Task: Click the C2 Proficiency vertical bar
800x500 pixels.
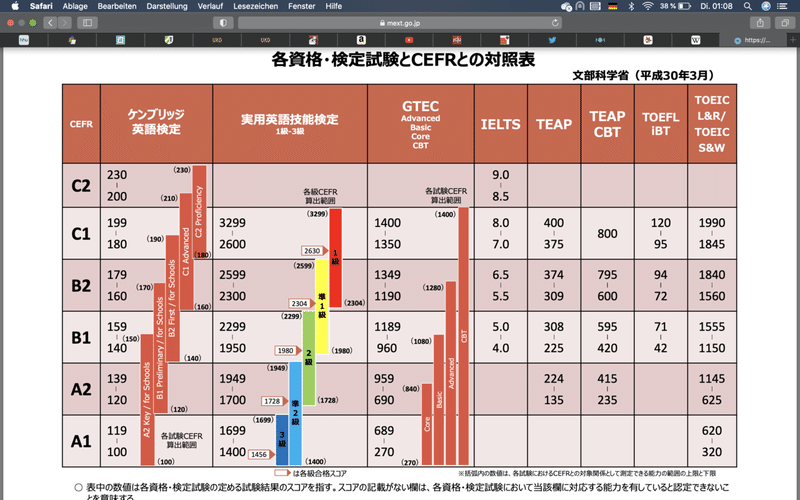Action: tap(199, 212)
